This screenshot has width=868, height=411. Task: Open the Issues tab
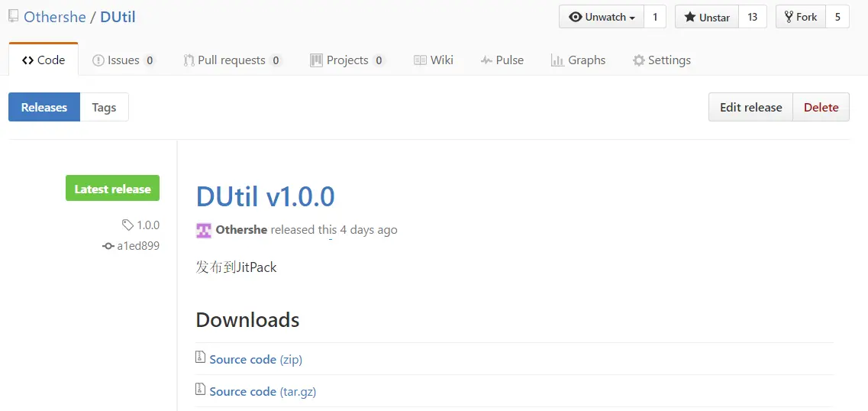(x=124, y=60)
